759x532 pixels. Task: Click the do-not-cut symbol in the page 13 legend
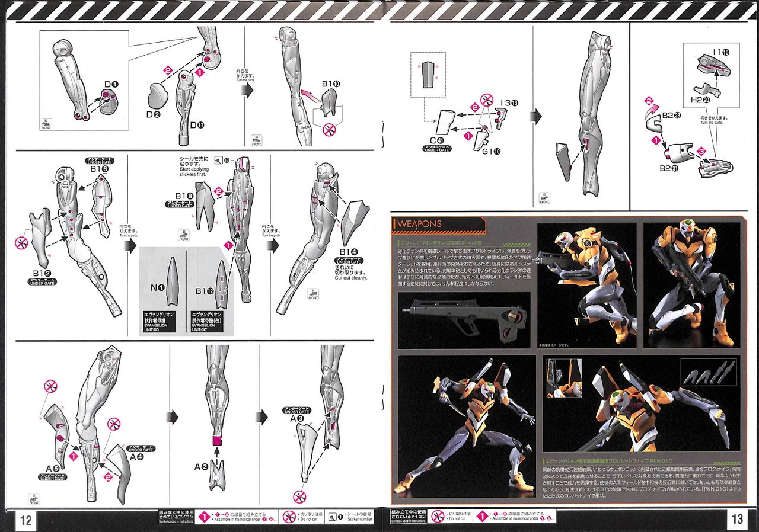[438, 516]
